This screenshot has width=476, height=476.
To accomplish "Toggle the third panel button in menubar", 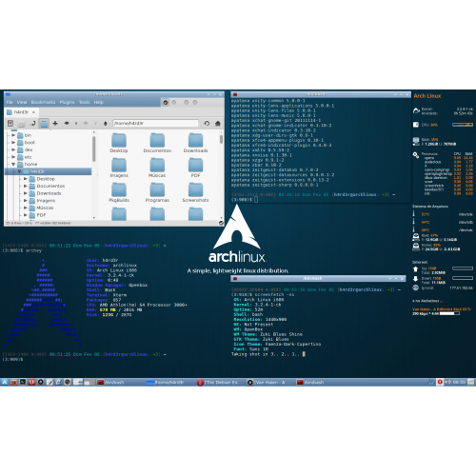I will click(187, 102).
